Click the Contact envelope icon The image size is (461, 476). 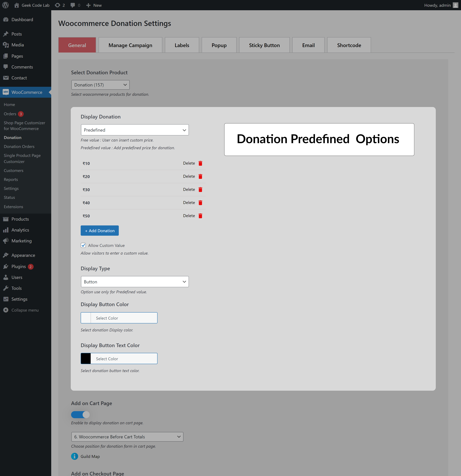(6, 78)
